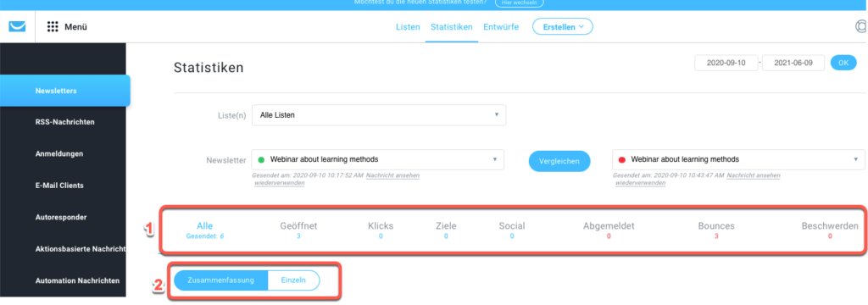
Task: Click the account avatar icon at top right
Action: pos(861,26)
